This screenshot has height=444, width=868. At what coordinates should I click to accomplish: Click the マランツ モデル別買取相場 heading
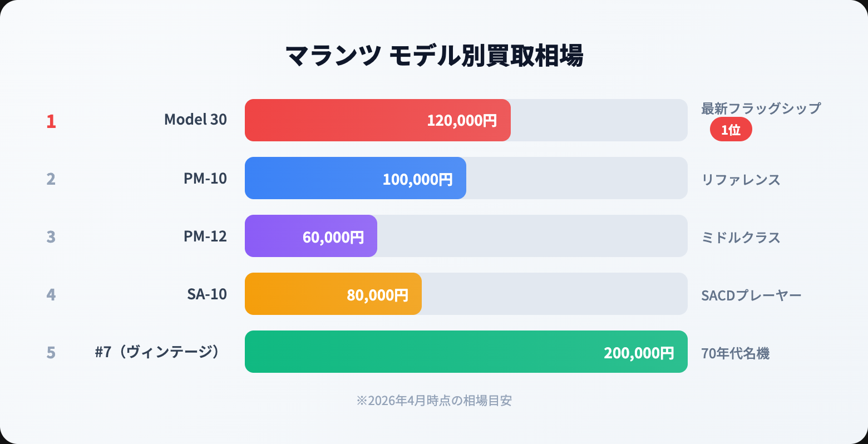[x=434, y=56]
